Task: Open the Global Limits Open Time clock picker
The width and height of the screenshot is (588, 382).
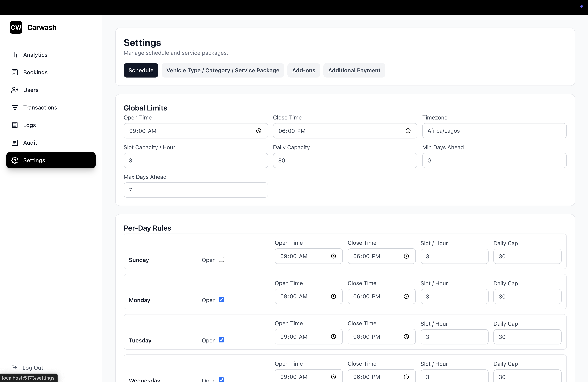Action: [258, 131]
